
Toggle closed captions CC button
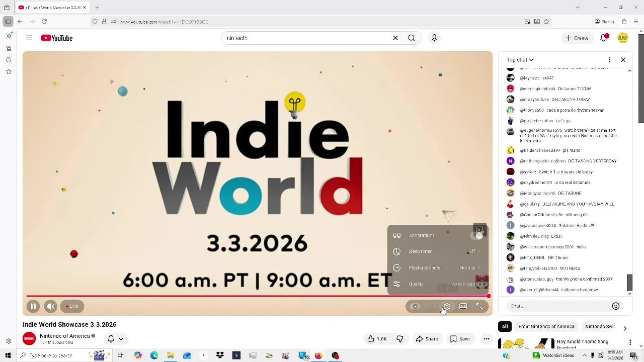[x=431, y=306]
